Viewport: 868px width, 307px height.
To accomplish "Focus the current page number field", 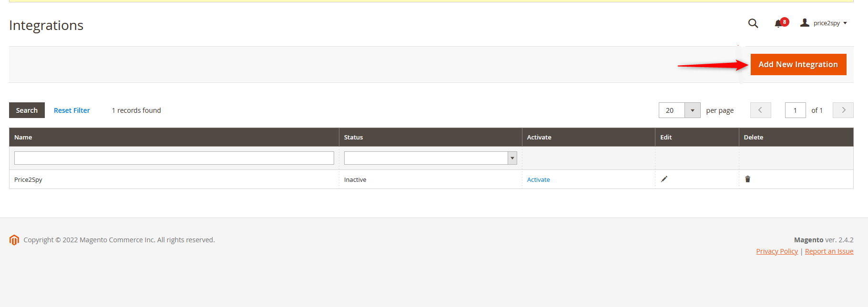I will tap(795, 110).
